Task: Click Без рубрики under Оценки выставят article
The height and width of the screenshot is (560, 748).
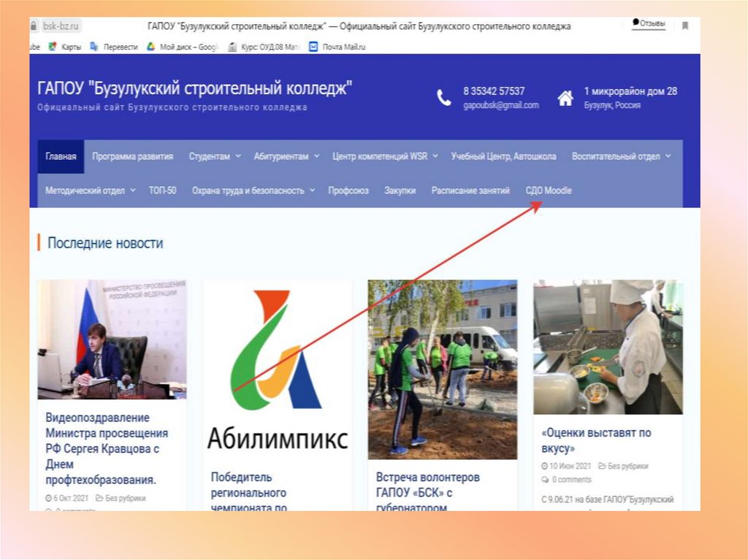Action: click(x=627, y=466)
